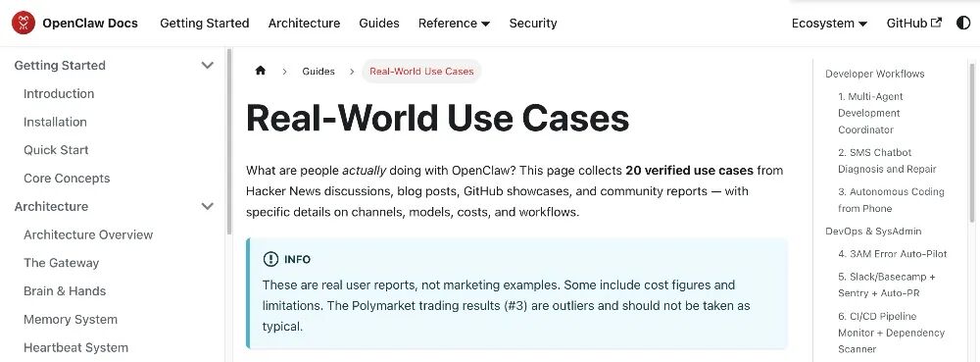Open the Core Concepts sidebar page

point(67,179)
